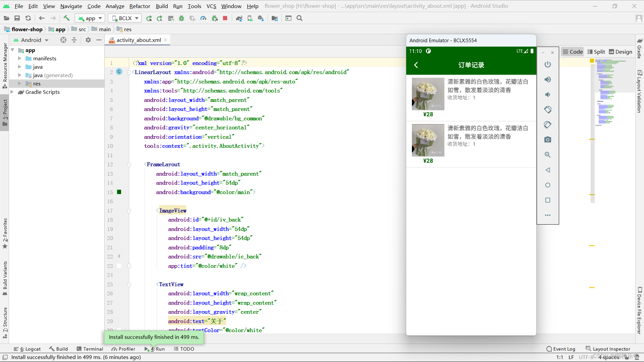Expand the Gradle Scripts node

pyautogui.click(x=12, y=92)
